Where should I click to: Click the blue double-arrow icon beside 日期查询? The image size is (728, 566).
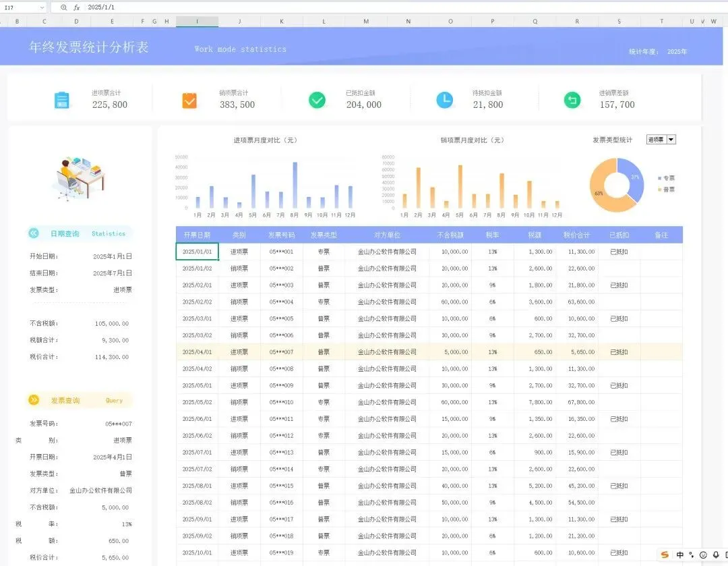point(34,233)
